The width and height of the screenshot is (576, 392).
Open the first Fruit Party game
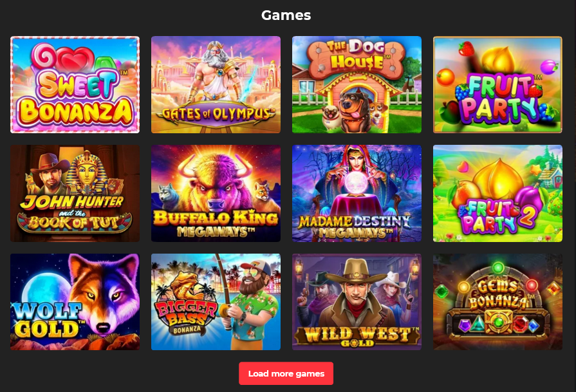pyautogui.click(x=497, y=84)
